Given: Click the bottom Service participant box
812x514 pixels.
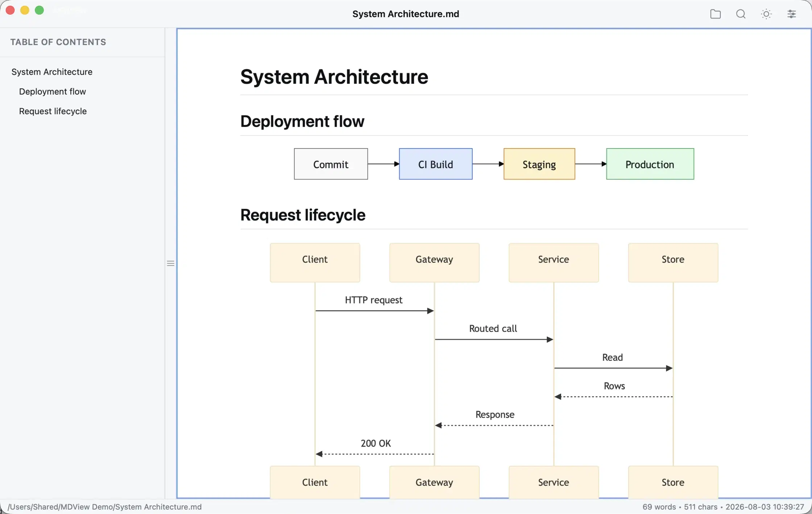Looking at the screenshot, I should [x=554, y=482].
